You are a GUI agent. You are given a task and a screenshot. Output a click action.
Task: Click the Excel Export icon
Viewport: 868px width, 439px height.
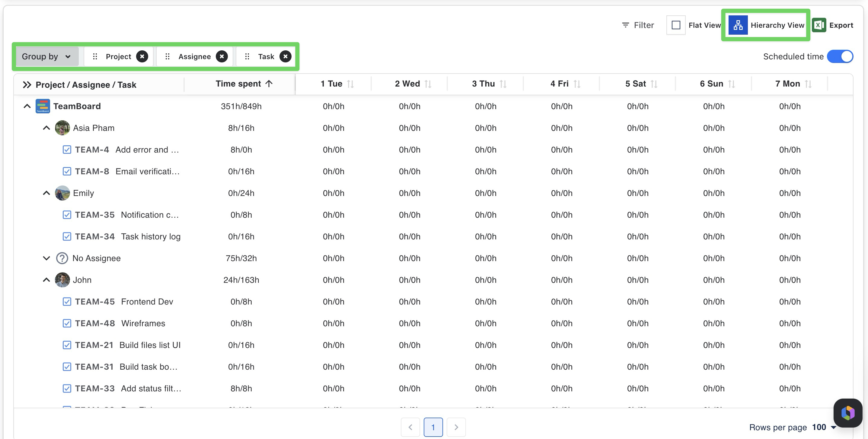coord(819,25)
